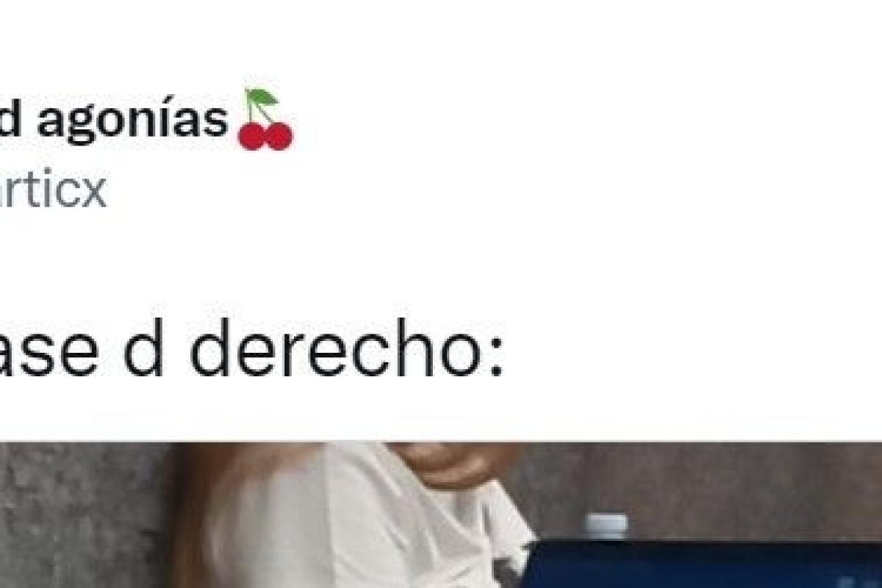Click the gray wall at the photo's left side

click(81, 514)
